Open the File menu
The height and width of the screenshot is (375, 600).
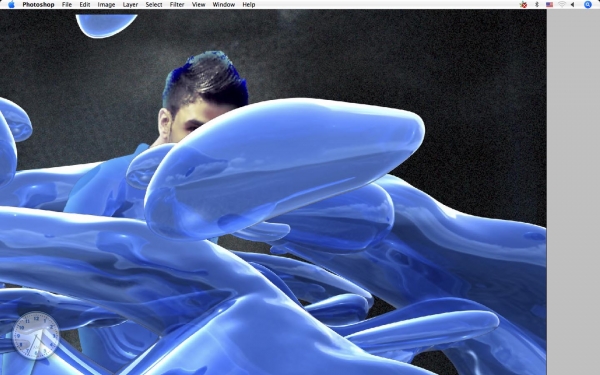[x=67, y=5]
